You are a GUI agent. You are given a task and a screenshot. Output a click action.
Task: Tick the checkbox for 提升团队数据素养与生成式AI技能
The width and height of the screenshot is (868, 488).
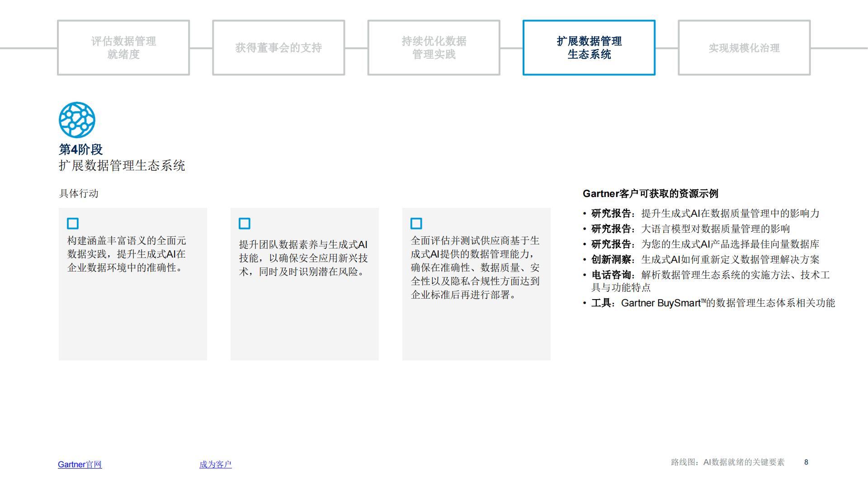245,224
